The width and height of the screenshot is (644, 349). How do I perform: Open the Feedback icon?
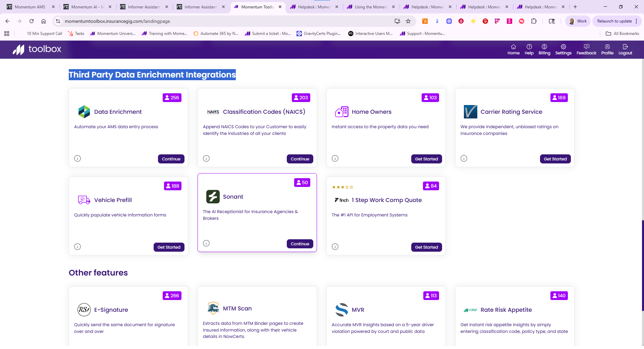click(x=586, y=49)
